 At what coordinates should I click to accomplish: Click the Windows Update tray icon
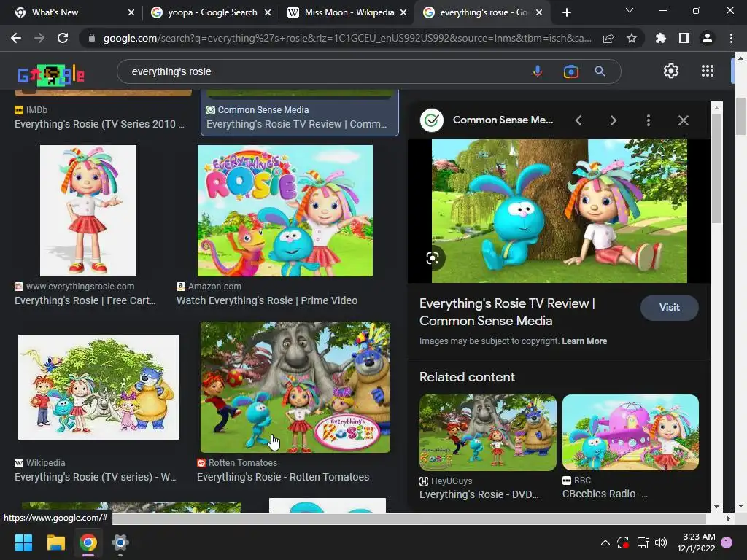coord(623,542)
